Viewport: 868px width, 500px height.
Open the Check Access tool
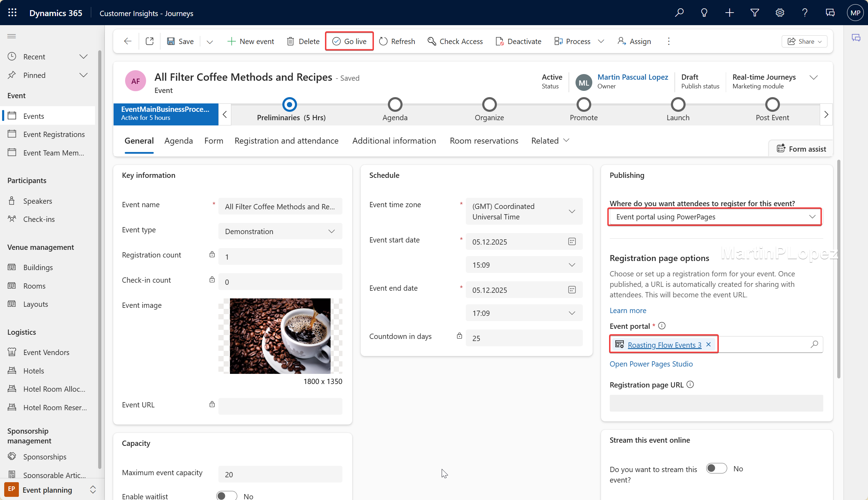coord(455,41)
